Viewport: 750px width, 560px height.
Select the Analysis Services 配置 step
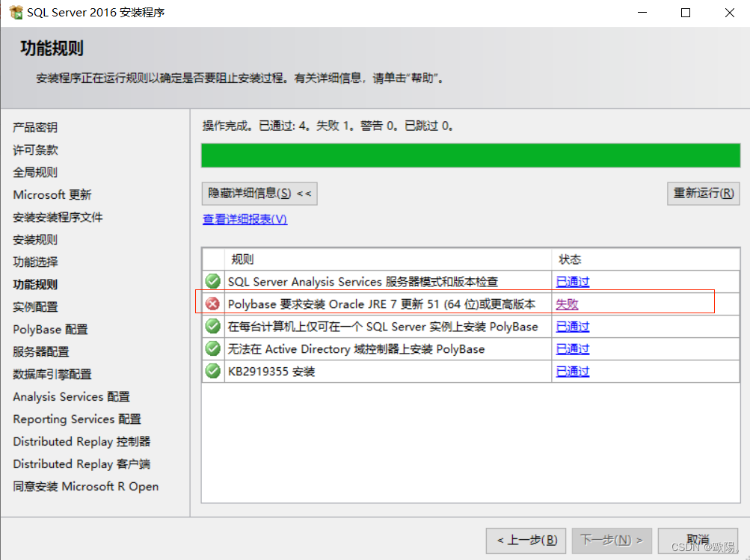tap(71, 397)
